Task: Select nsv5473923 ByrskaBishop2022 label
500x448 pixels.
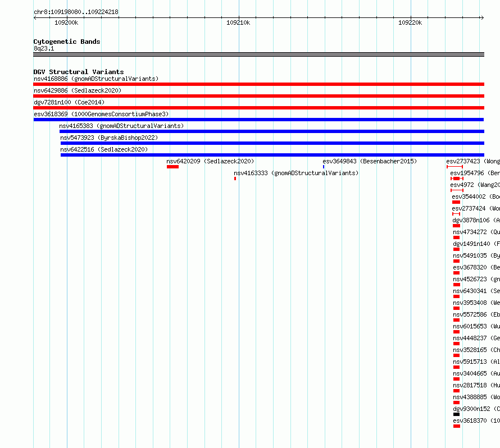Action: tap(109, 138)
